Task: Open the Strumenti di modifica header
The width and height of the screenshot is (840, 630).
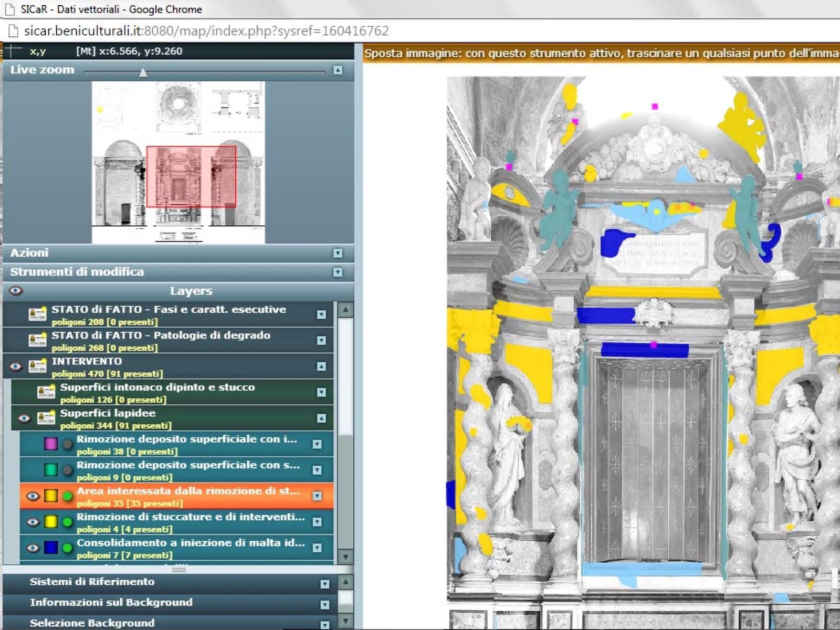Action: [x=178, y=272]
